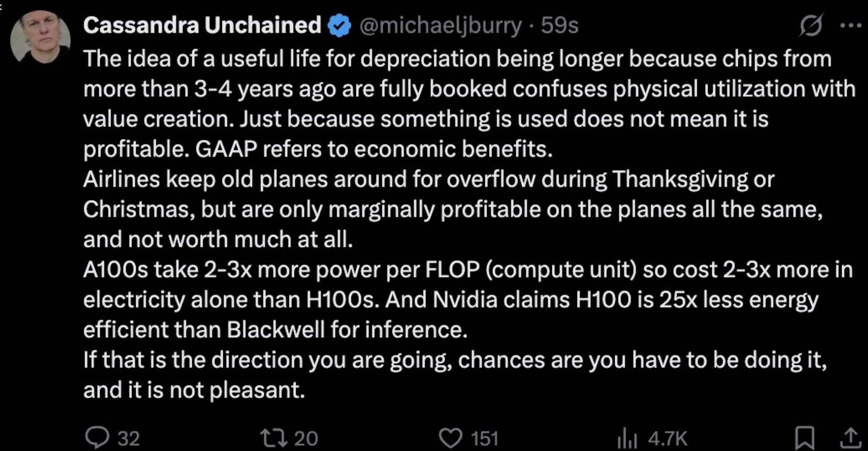
Task: Like the post with the heart icon
Action: click(x=450, y=438)
